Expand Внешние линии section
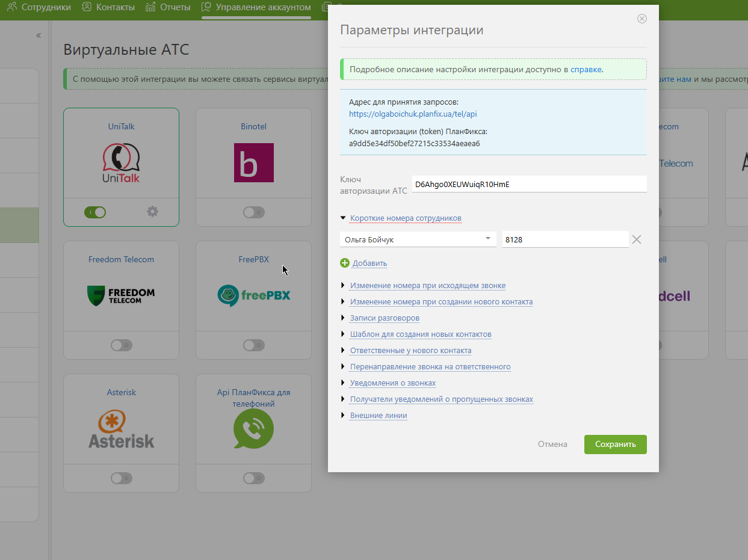 click(x=379, y=416)
